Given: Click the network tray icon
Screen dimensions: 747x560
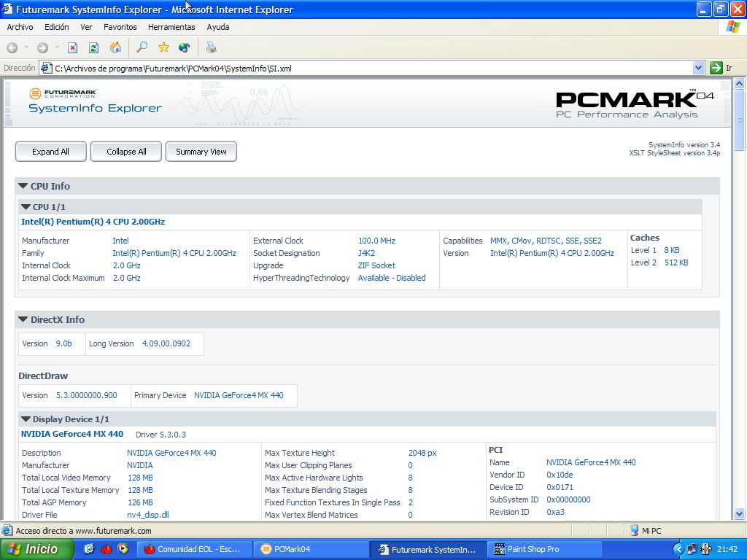Looking at the screenshot, I should [692, 550].
